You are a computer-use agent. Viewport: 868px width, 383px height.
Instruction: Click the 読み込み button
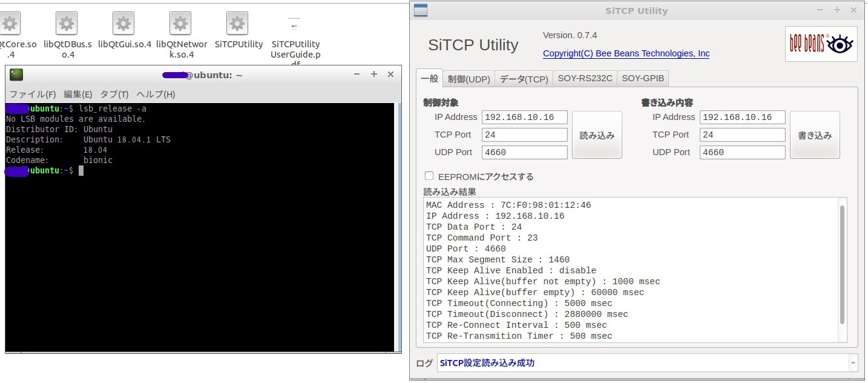(x=597, y=135)
